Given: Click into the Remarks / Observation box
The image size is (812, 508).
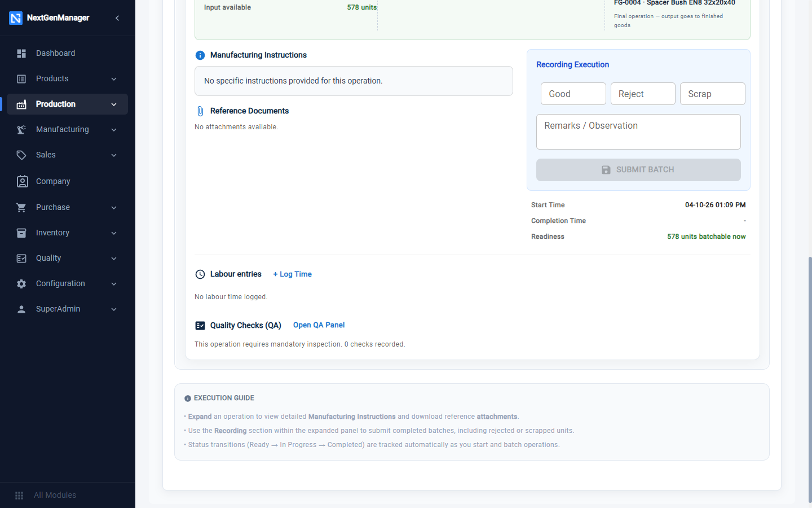Looking at the screenshot, I should 638,132.
